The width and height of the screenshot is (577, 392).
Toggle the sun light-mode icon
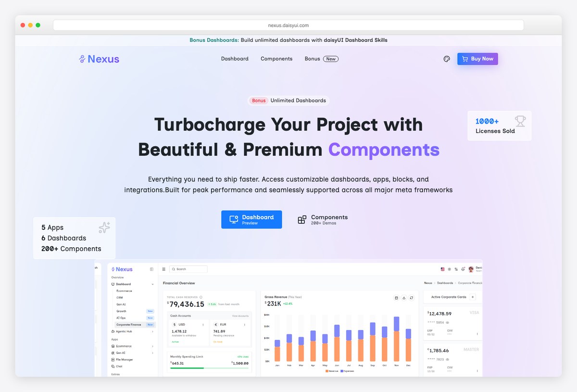click(449, 269)
